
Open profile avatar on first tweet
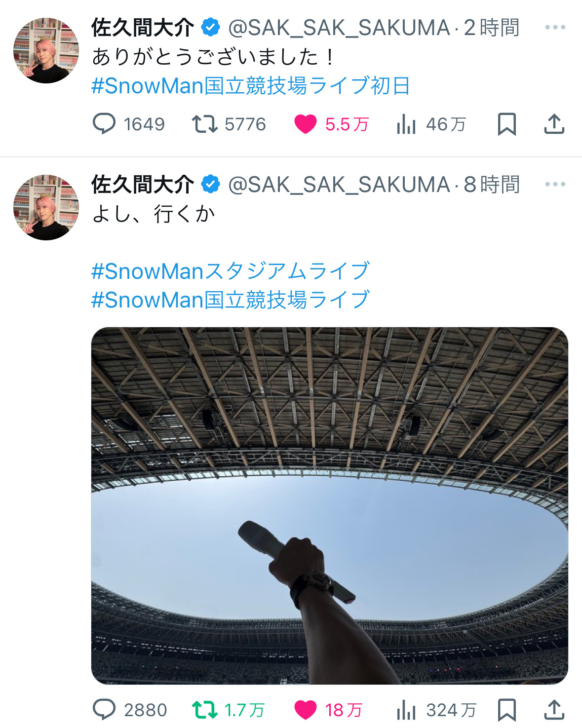click(46, 50)
